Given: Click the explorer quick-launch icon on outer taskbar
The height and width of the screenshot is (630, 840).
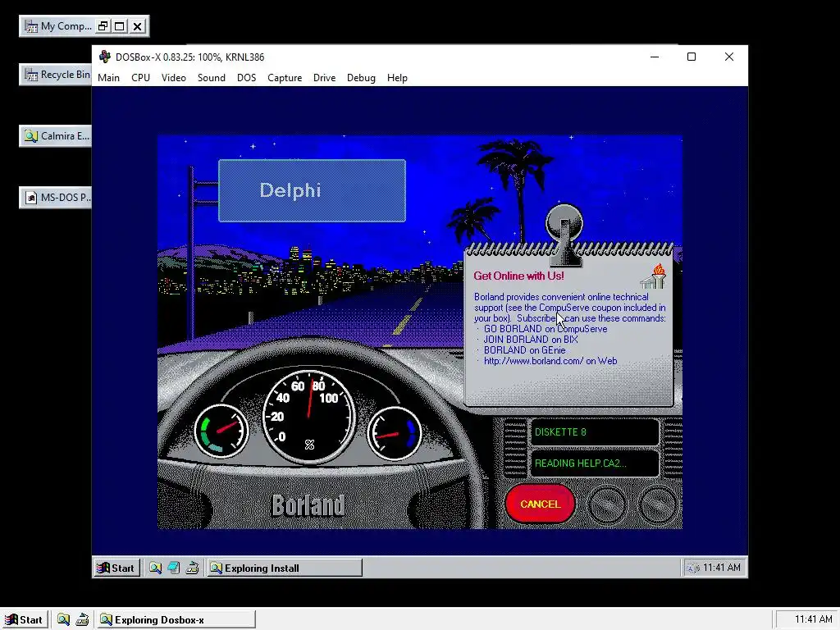Looking at the screenshot, I should [63, 620].
